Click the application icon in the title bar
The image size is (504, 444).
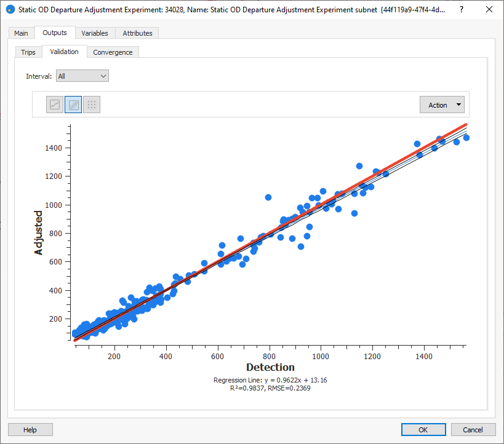click(x=10, y=10)
